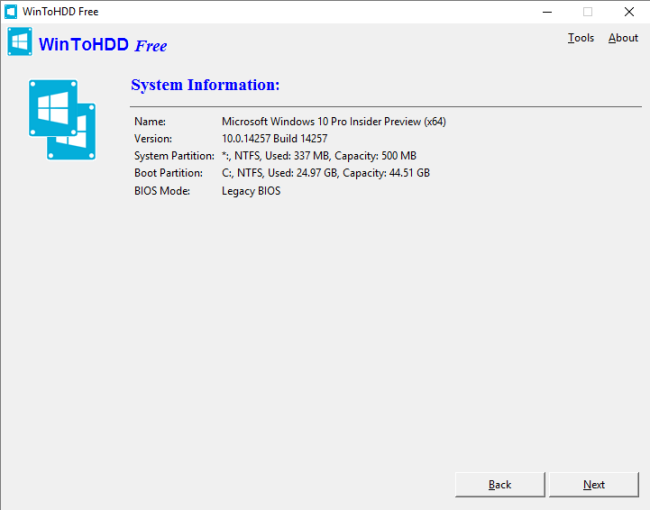Click the Name: label
This screenshot has height=510, width=650.
tap(150, 121)
